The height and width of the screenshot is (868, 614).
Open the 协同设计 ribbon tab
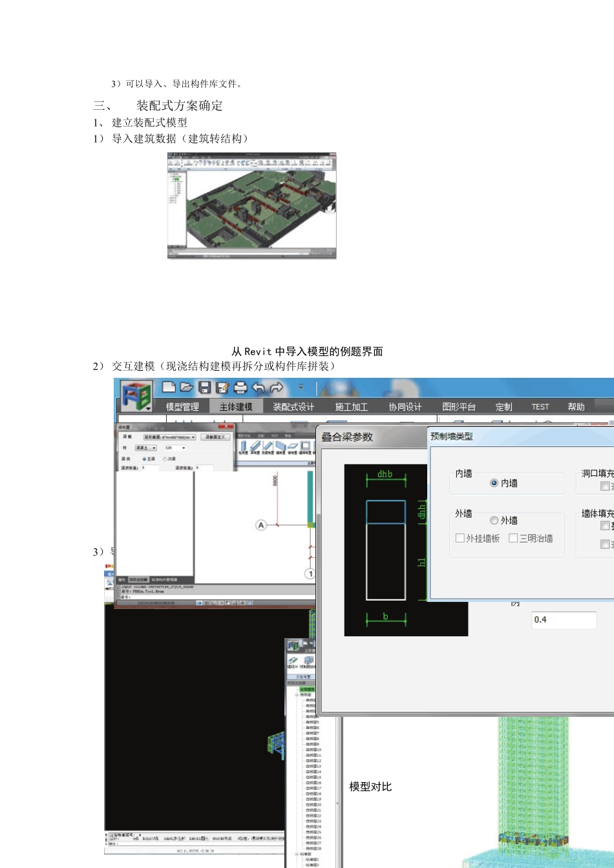coord(405,406)
